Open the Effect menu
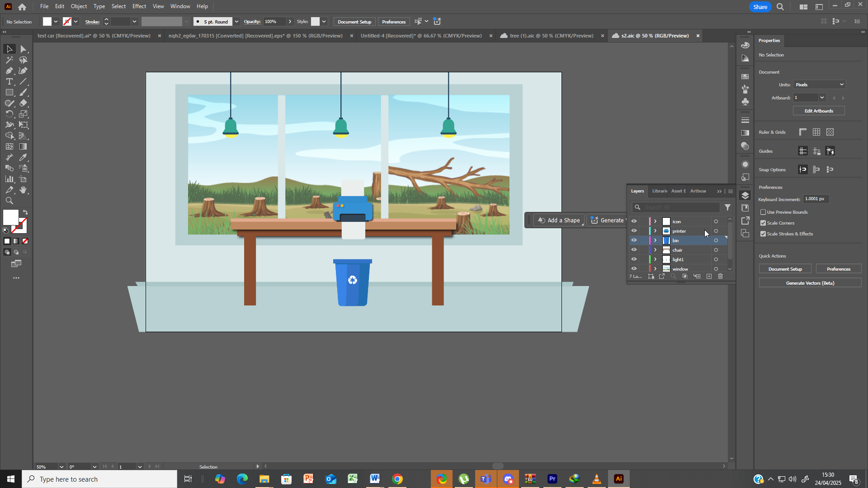Screen dimensions: 868x488 [x=139, y=6]
